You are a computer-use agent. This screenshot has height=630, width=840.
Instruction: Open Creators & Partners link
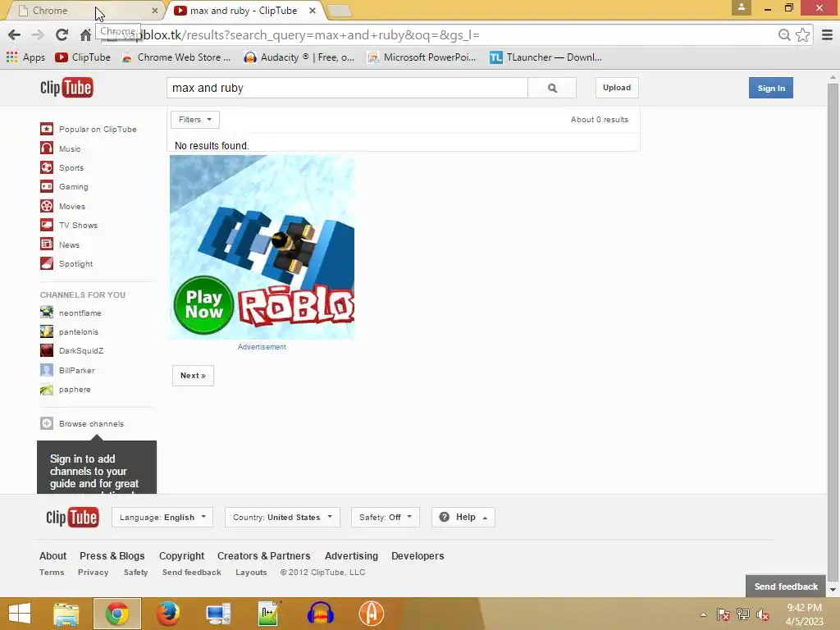[263, 555]
